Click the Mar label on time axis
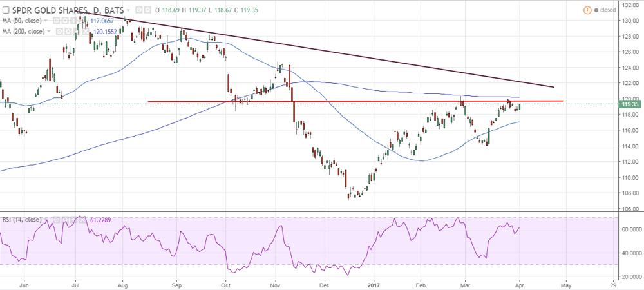Screen dimensions: 644x290 pyautogui.click(x=466, y=284)
